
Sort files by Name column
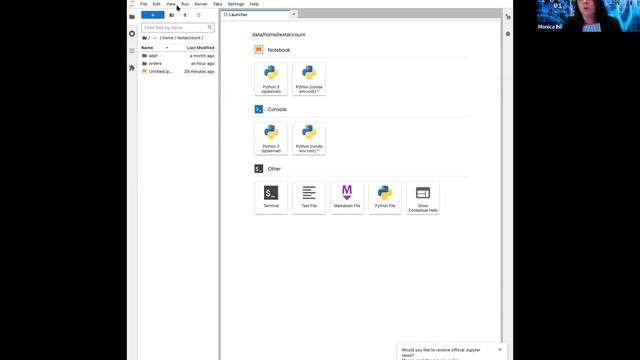147,48
